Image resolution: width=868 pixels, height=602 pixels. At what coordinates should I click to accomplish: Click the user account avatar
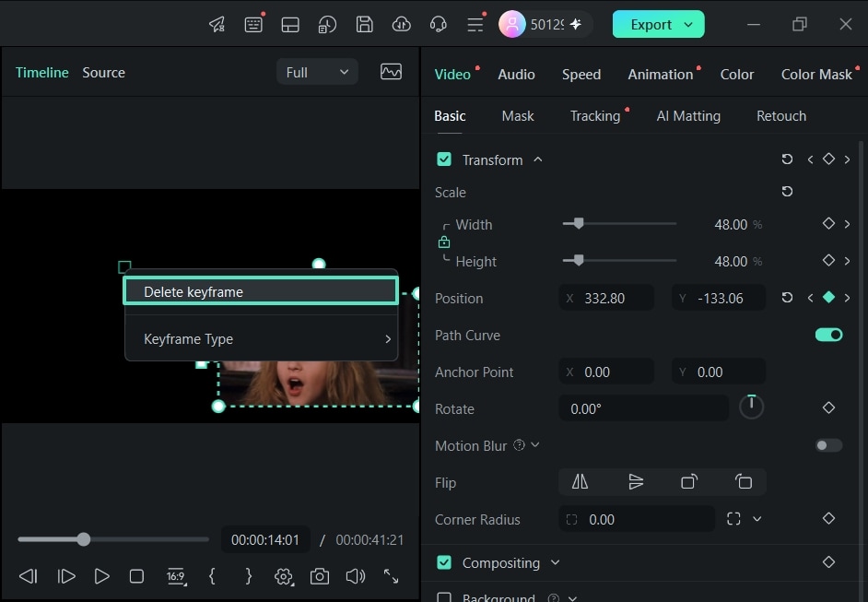click(511, 24)
